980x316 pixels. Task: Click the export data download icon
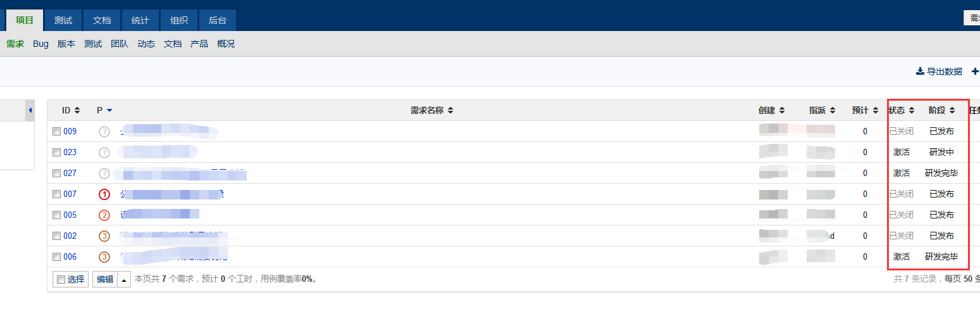[920, 72]
